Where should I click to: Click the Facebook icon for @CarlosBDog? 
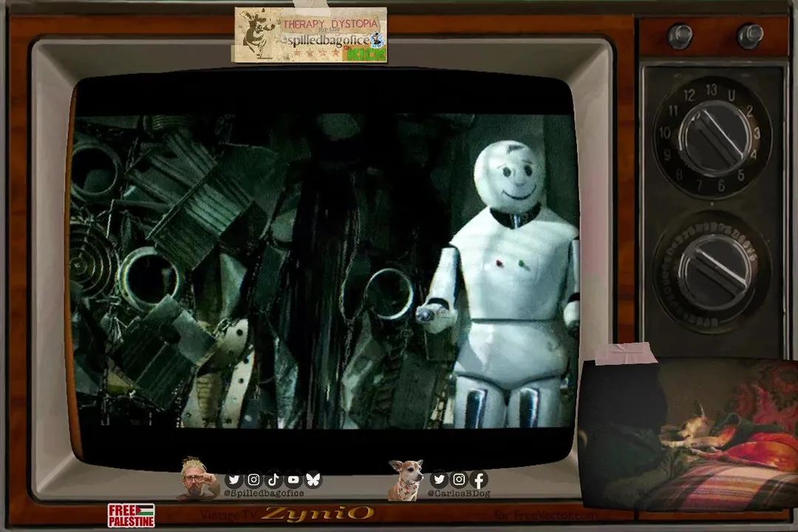[x=479, y=479]
